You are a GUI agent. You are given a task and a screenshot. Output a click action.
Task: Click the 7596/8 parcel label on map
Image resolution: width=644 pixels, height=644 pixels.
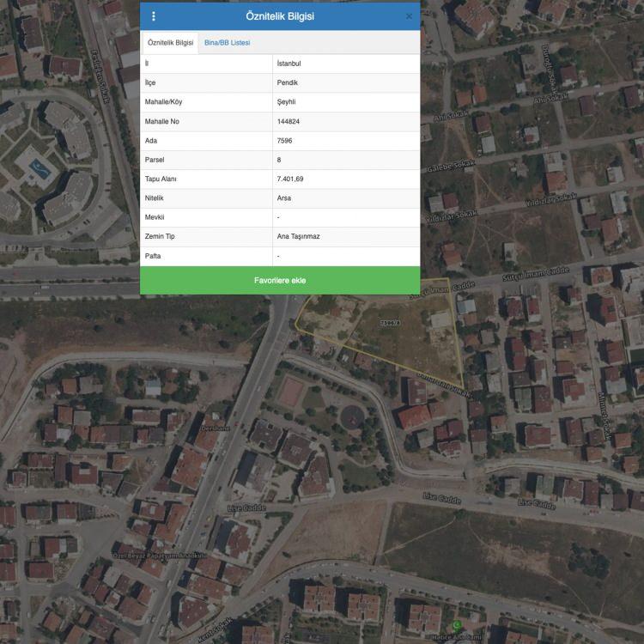coord(390,323)
